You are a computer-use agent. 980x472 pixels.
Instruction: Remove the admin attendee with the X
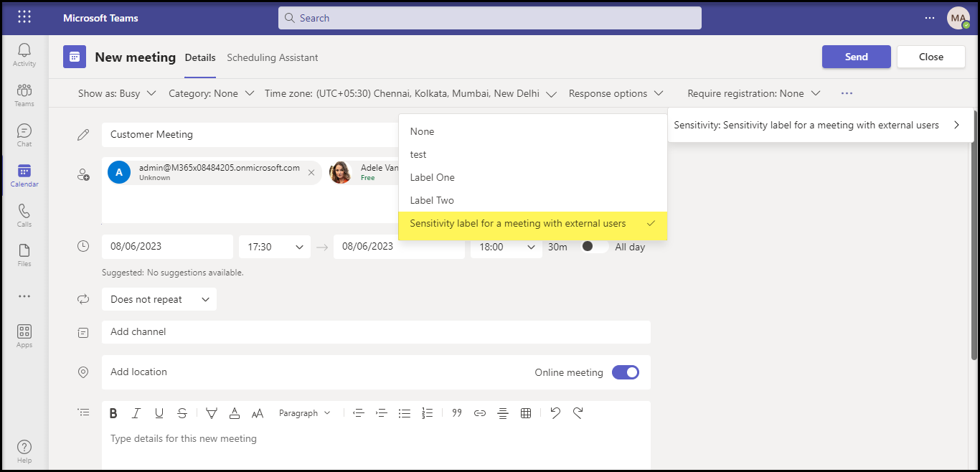(311, 172)
